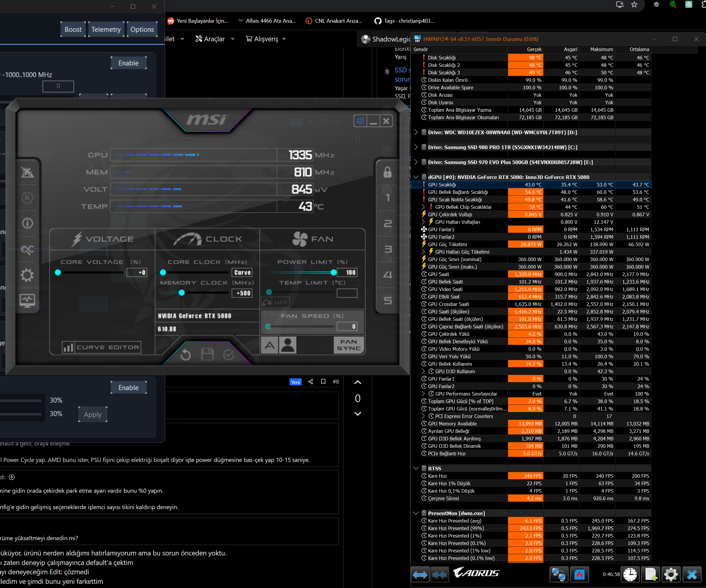Click the share icon on post #8
This screenshot has height=588, width=706.
click(x=311, y=382)
